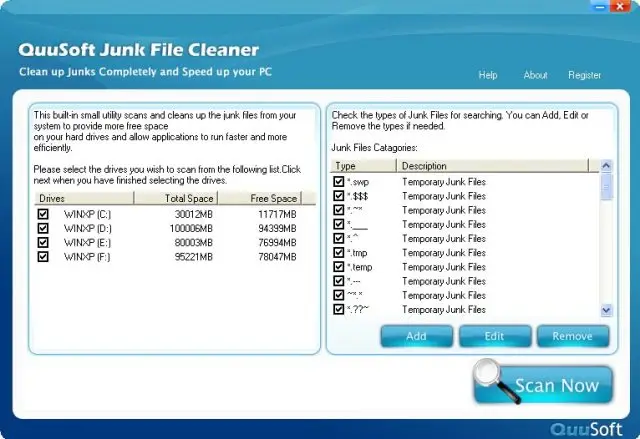Toggle the WINXP (E:) drive checkbox
This screenshot has width=640, height=439.
tap(43, 242)
